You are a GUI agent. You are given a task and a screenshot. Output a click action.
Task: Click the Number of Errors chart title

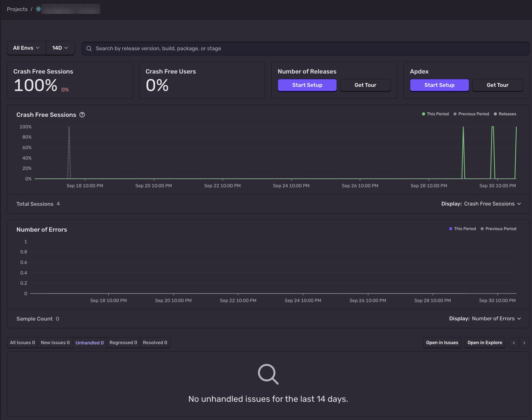click(42, 230)
